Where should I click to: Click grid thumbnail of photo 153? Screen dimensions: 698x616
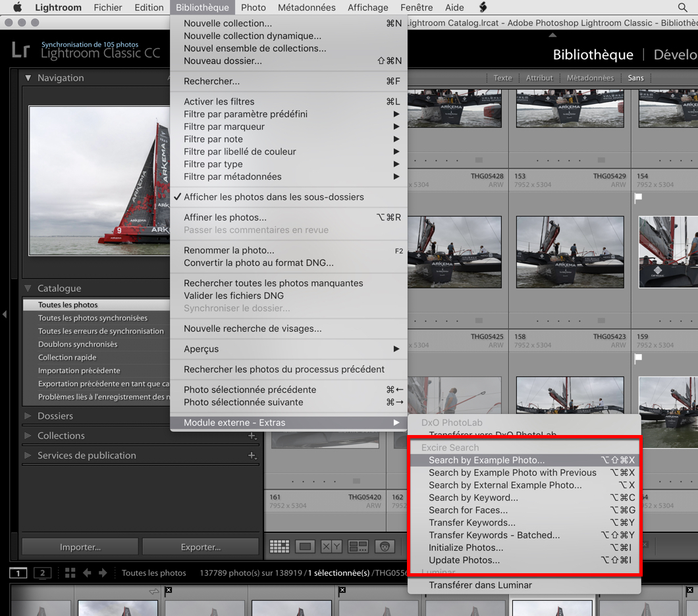[x=570, y=252]
